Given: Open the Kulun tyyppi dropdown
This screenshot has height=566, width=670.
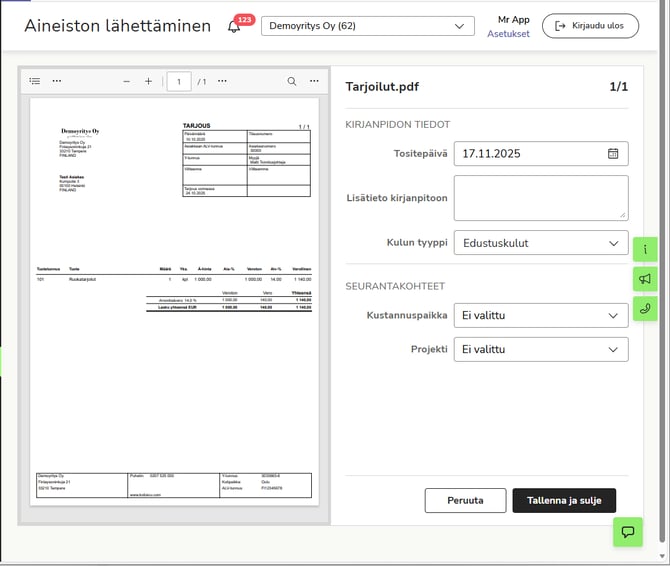Looking at the screenshot, I should coord(540,243).
